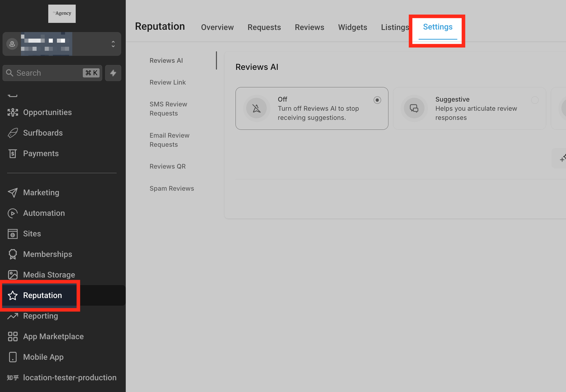Open Reviews QR settings section

pos(167,166)
